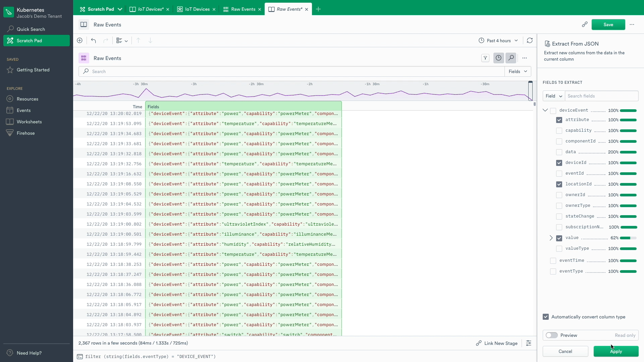Image resolution: width=644 pixels, height=362 pixels.
Task: Click the Fields column header
Action: coord(243,107)
